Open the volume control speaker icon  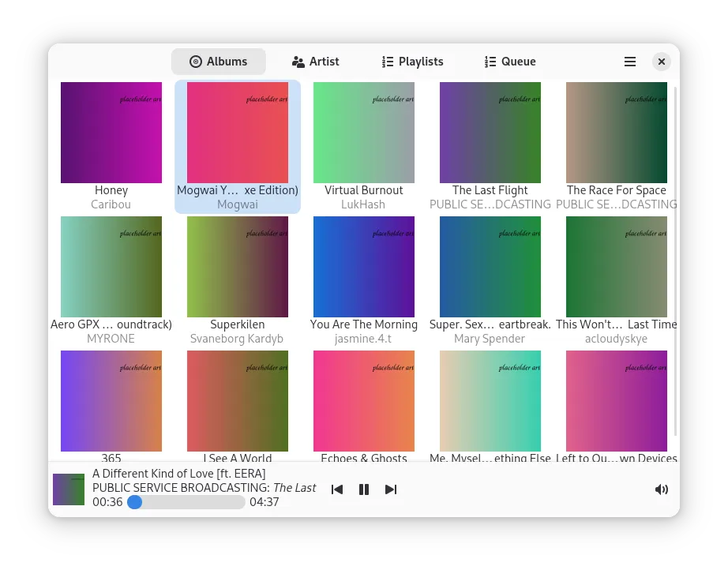[x=661, y=489]
